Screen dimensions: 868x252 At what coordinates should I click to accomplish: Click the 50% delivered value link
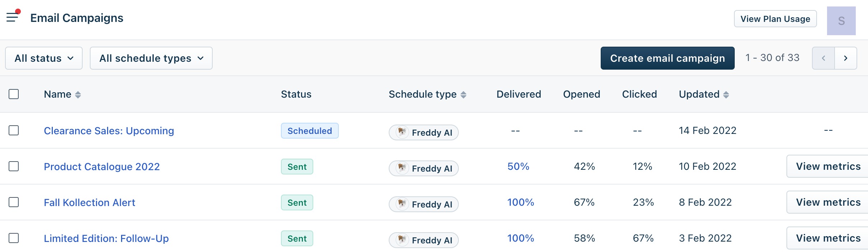point(518,166)
